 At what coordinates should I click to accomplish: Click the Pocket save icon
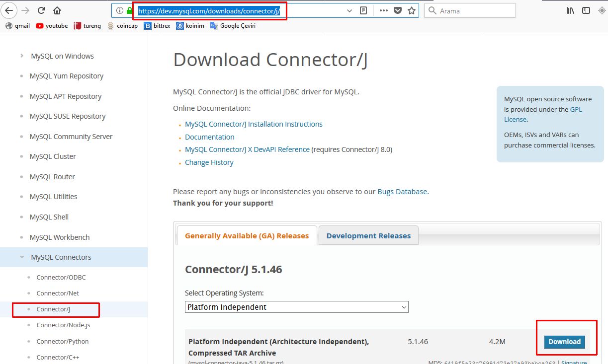point(397,10)
